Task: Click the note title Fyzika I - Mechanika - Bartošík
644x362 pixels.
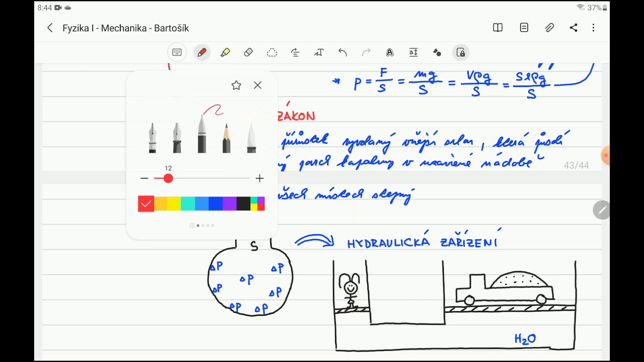Action: [126, 28]
